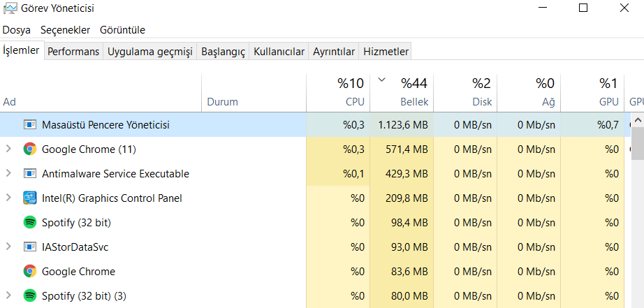
Task: Click the Task Manager title bar icon
Action: 10,8
